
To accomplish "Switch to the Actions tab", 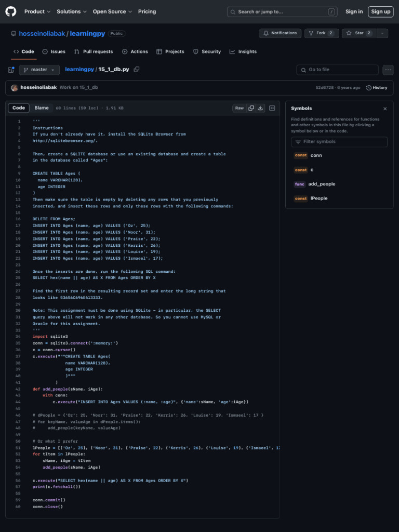I will tap(135, 51).
